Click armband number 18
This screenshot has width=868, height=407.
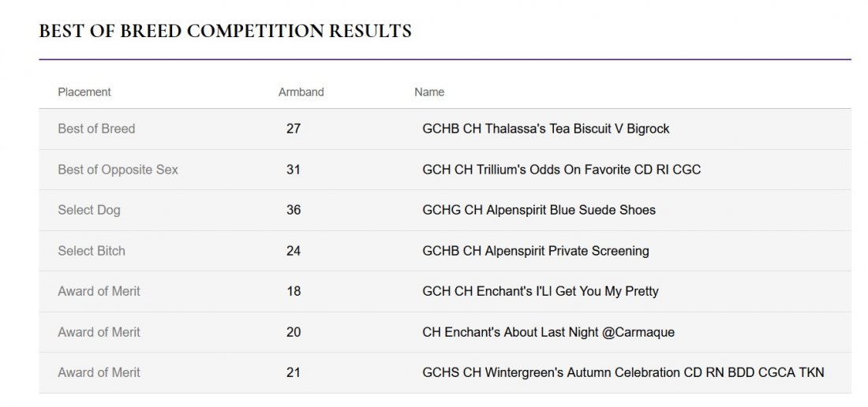coord(294,291)
